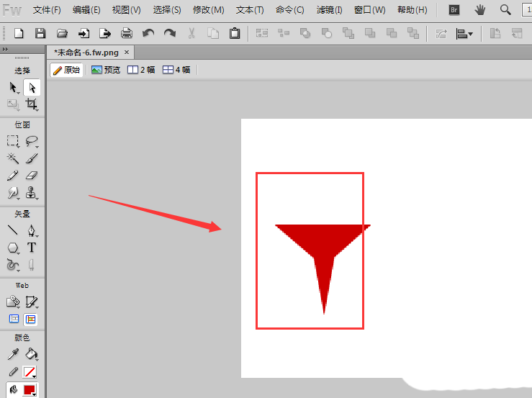Activate the Paint Bucket tool
Screen dimensions: 532x398
[32, 354]
